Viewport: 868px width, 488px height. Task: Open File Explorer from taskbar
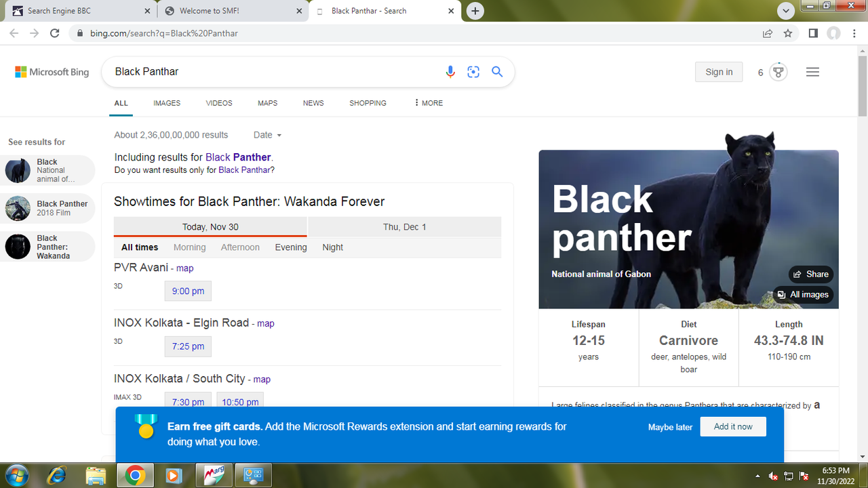click(96, 475)
